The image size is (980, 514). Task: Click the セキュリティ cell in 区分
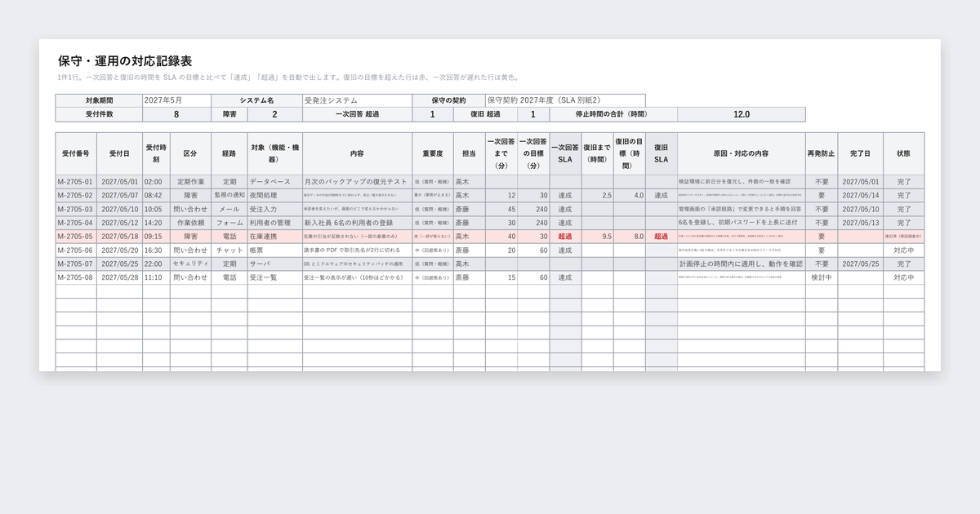pyautogui.click(x=191, y=264)
